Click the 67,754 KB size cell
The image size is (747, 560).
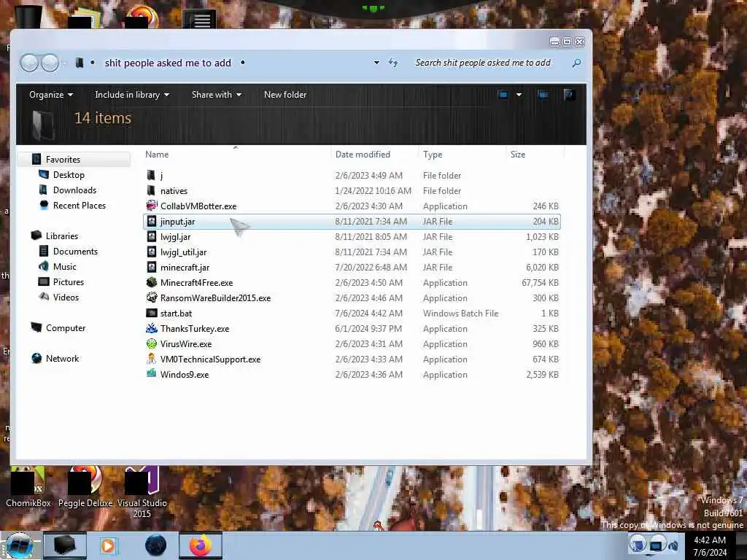tap(541, 282)
